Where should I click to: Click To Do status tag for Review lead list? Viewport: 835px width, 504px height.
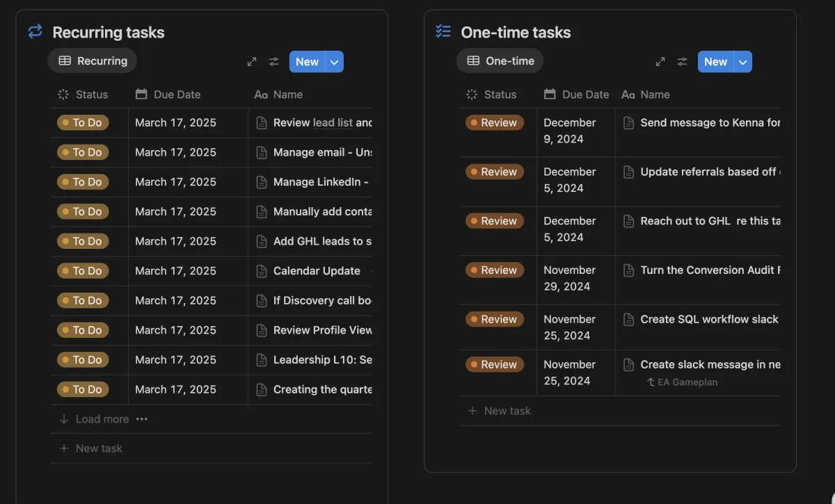pyautogui.click(x=83, y=123)
